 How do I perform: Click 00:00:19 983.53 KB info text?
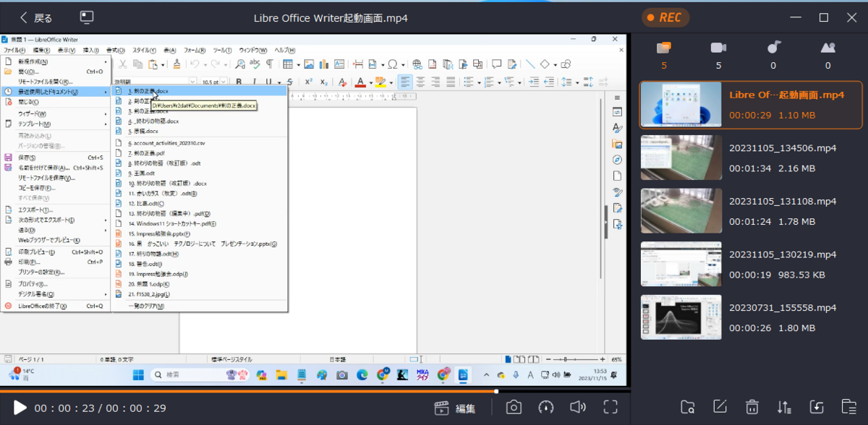tap(777, 275)
